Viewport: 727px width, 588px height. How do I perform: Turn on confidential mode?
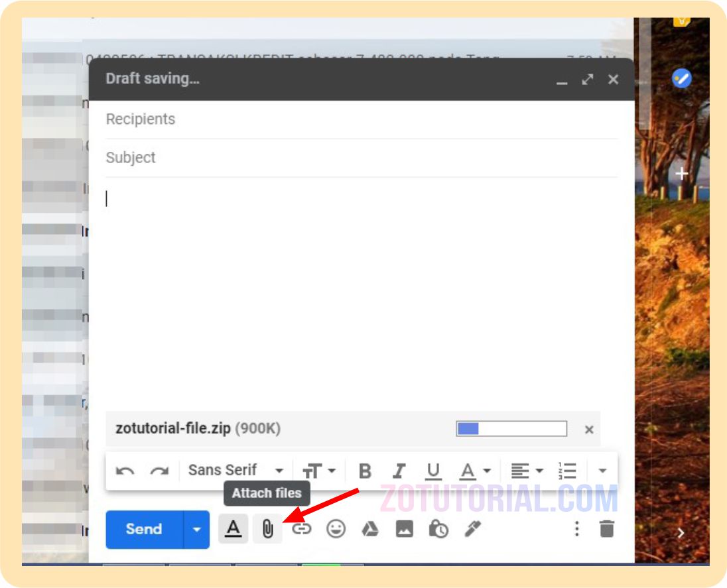coord(439,529)
